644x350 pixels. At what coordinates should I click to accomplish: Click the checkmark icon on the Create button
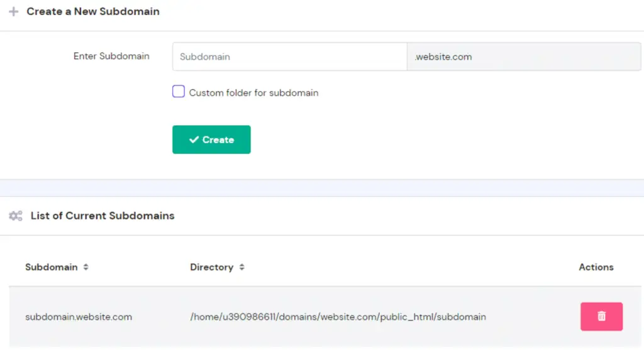pyautogui.click(x=194, y=140)
